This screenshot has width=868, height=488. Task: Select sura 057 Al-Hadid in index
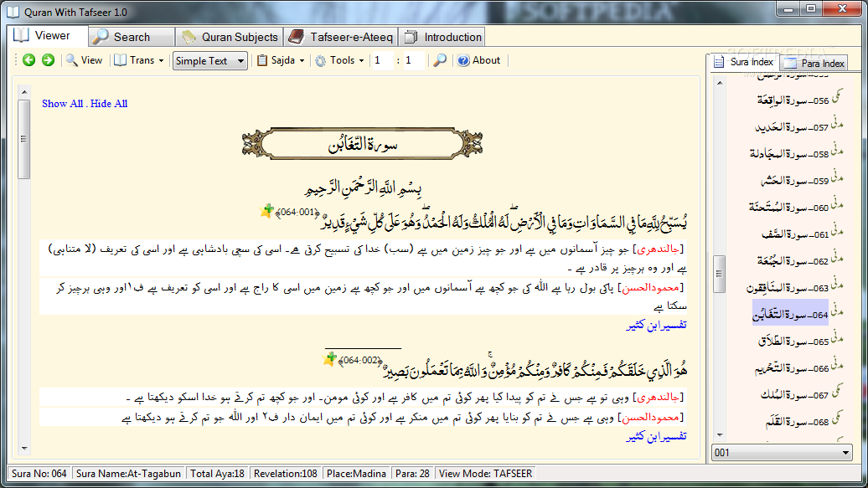(x=792, y=127)
